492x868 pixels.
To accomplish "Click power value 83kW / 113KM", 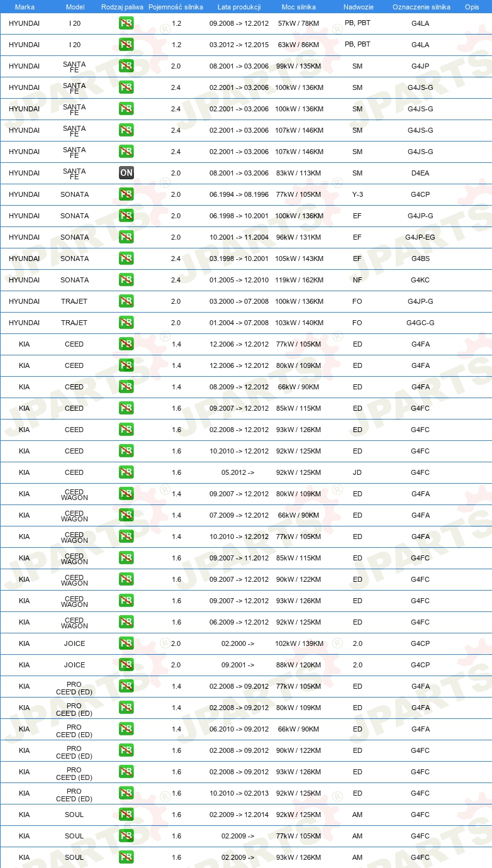I will [299, 173].
